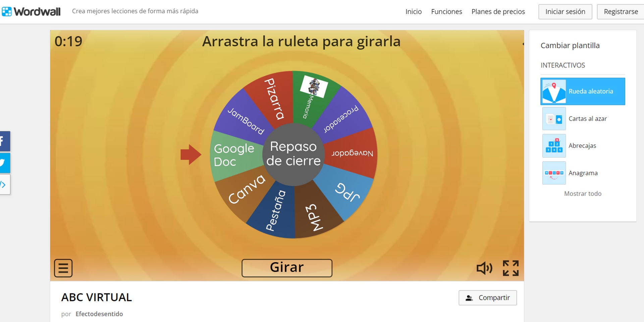Click the Rueda aleatoria template icon
Image resolution: width=644 pixels, height=322 pixels.
tap(554, 92)
